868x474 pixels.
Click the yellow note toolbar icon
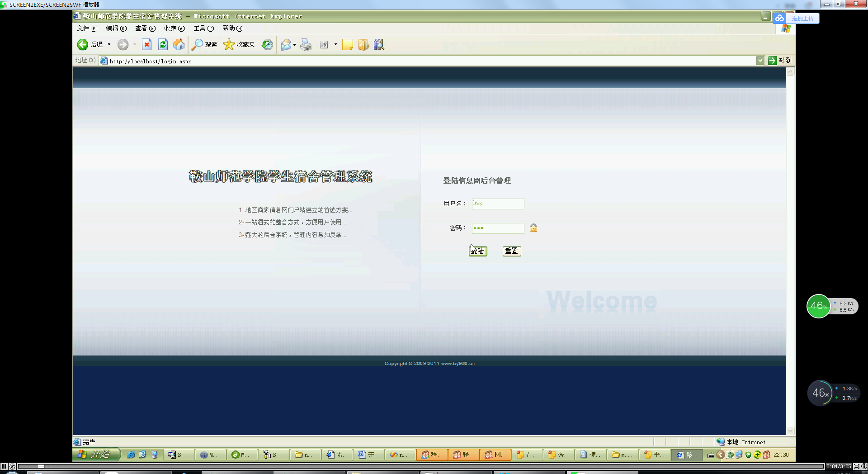tap(347, 44)
